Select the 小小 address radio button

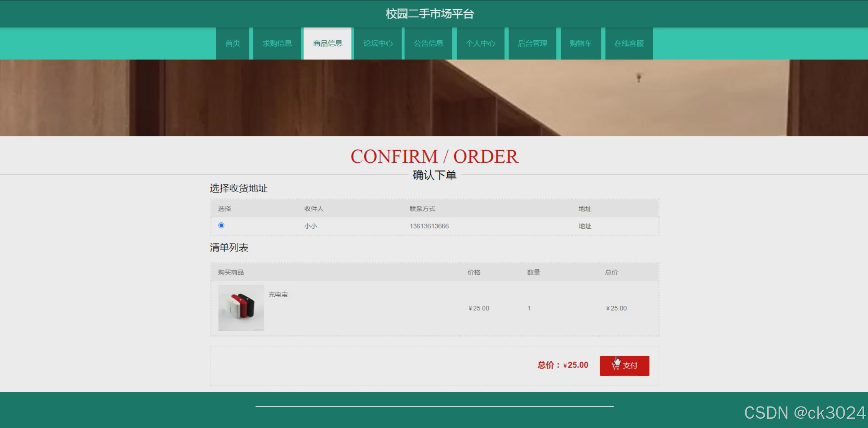[x=221, y=225]
